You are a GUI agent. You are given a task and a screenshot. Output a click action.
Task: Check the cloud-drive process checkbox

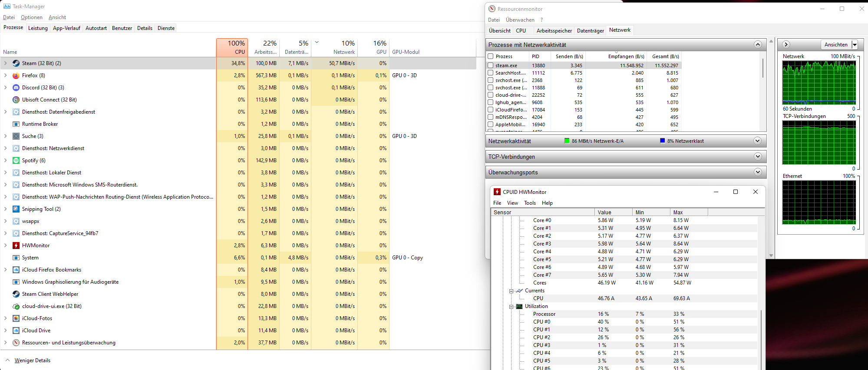pyautogui.click(x=491, y=95)
